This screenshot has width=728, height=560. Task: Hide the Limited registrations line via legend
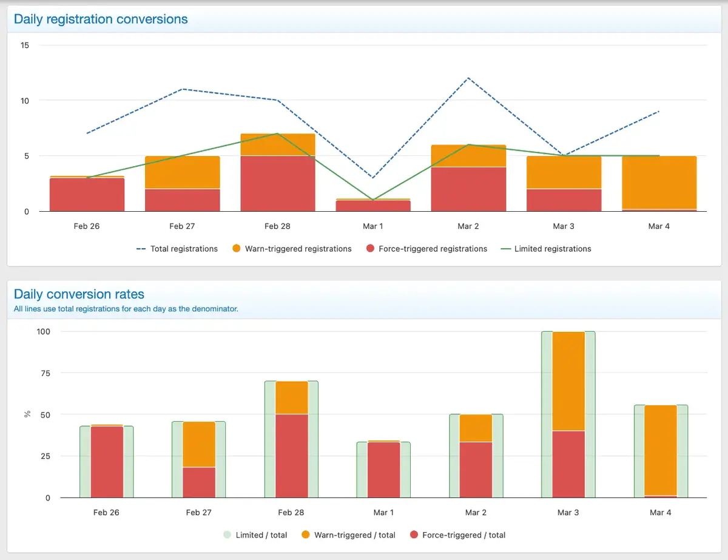(552, 249)
